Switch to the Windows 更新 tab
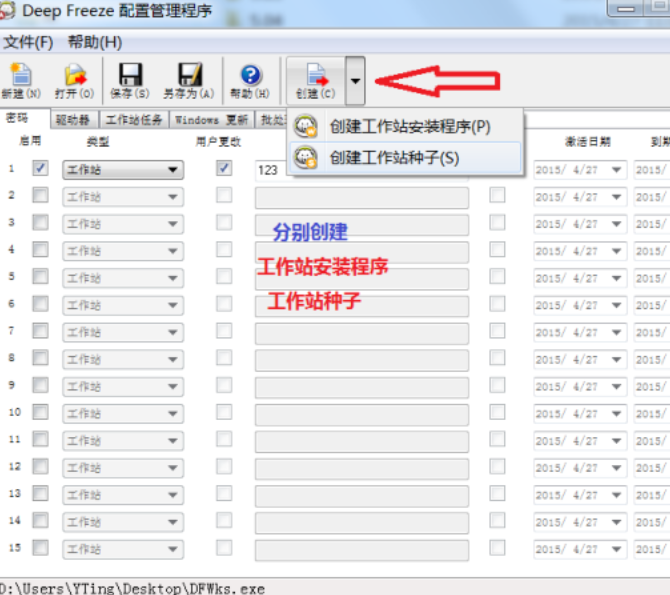This screenshot has width=670, height=595. (x=211, y=120)
